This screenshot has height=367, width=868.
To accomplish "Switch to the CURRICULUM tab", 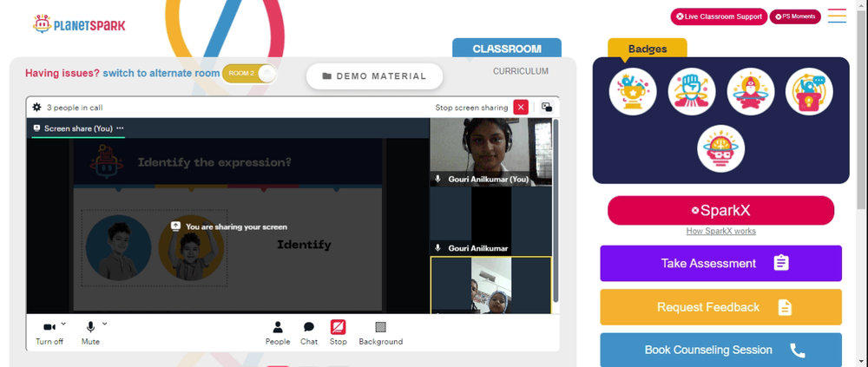I will tap(520, 71).
